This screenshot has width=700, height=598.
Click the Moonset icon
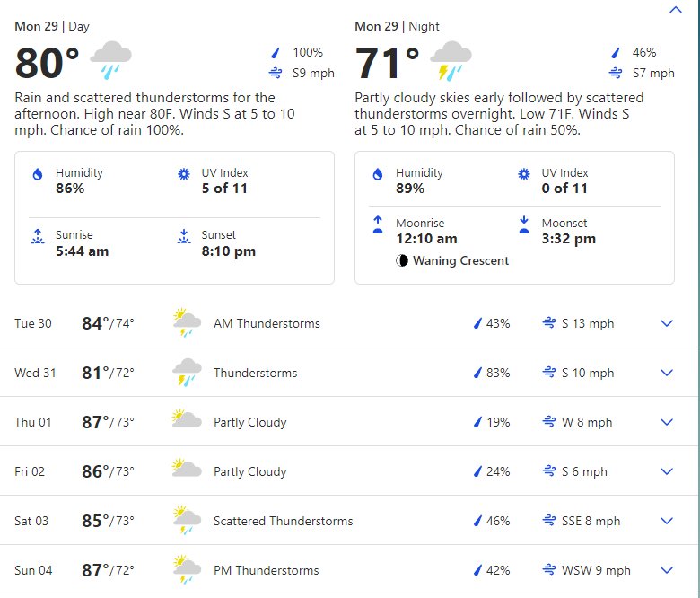pyautogui.click(x=524, y=224)
